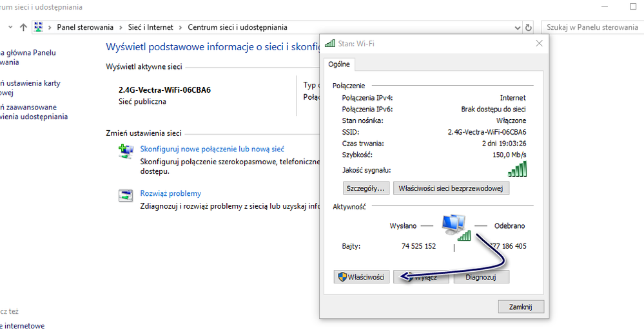The height and width of the screenshot is (333, 644).
Task: Expand chevron after Sieć i Internet breadcrumb
Action: pos(182,28)
